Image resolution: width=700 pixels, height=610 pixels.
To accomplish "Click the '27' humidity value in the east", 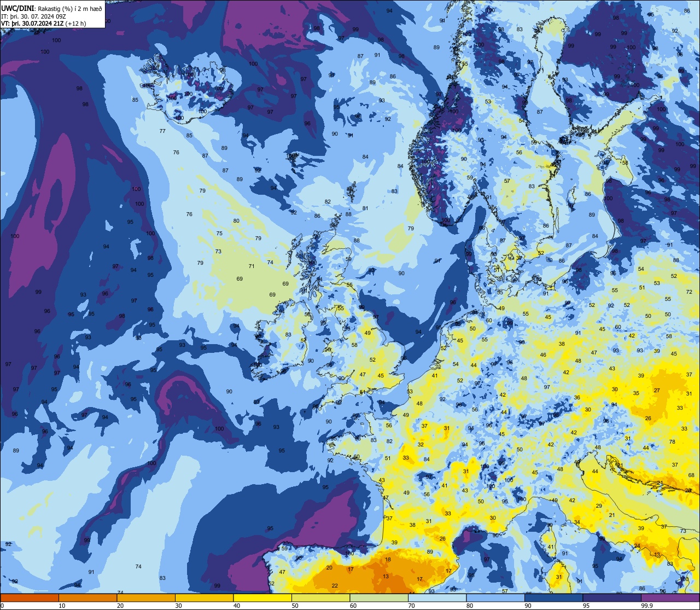I will [657, 391].
